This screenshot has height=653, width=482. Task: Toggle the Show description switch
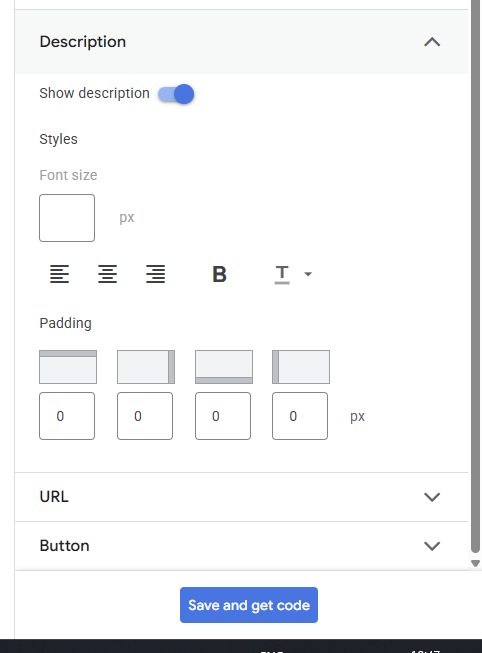click(176, 94)
